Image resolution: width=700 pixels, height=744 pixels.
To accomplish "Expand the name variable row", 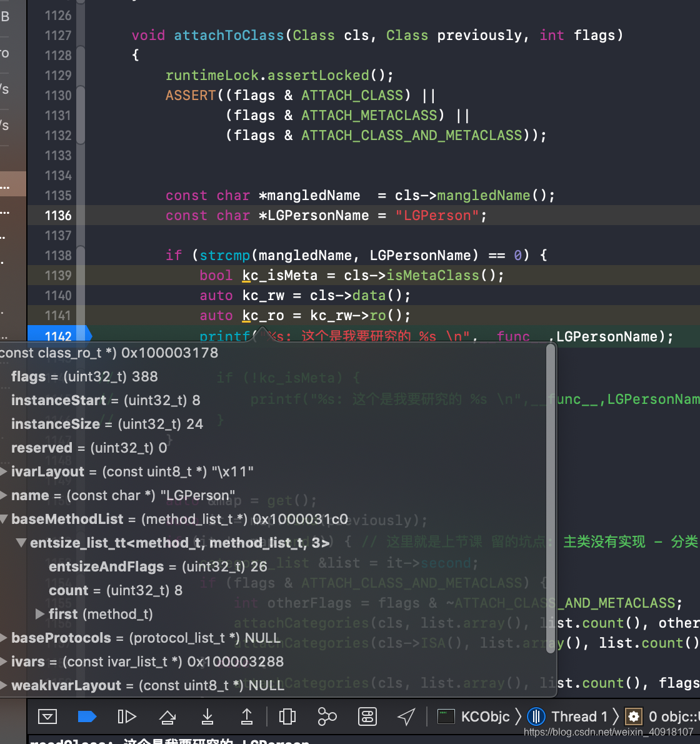I will point(4,495).
